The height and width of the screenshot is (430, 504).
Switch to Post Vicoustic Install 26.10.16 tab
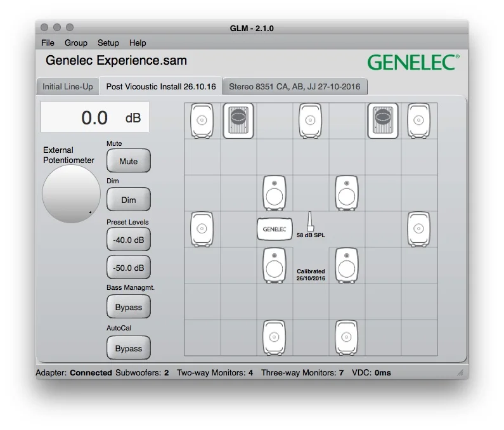[x=161, y=86]
